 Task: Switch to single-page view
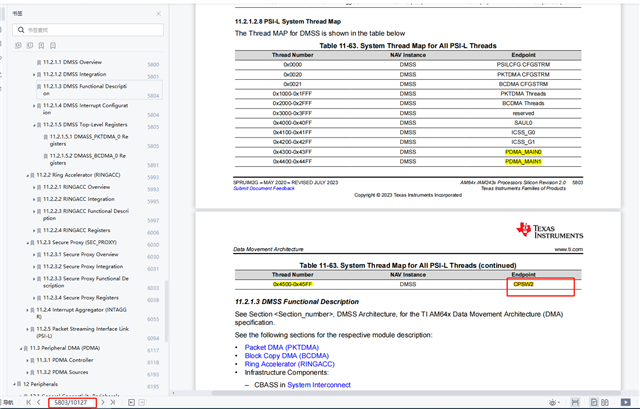tap(594, 402)
